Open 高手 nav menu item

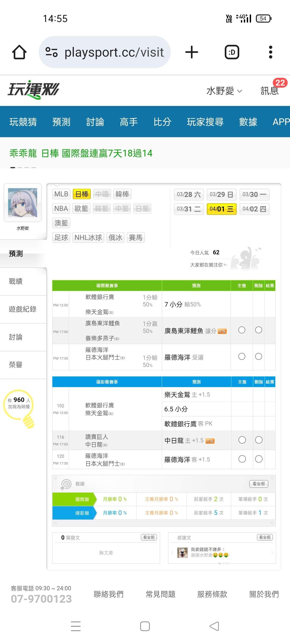pos(129,122)
